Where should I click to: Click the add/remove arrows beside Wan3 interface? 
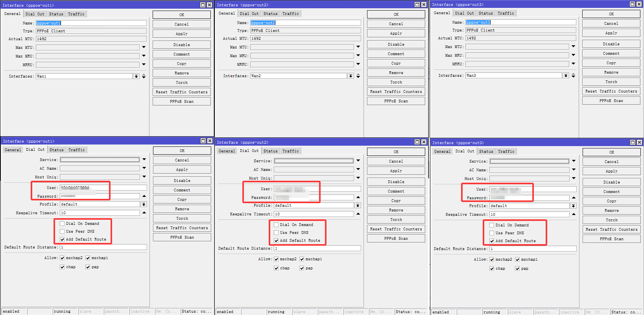click(573, 75)
